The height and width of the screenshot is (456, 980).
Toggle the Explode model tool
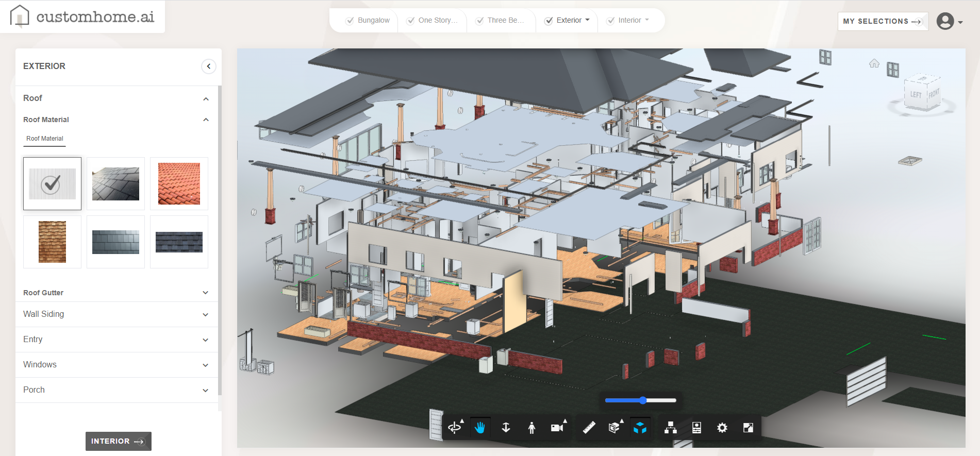tap(640, 428)
